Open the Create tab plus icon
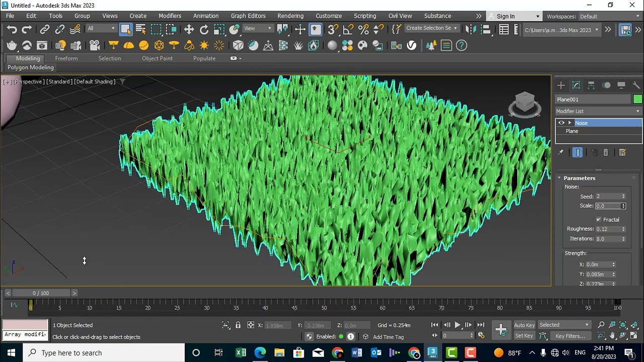This screenshot has height=362, width=644. pyautogui.click(x=561, y=85)
